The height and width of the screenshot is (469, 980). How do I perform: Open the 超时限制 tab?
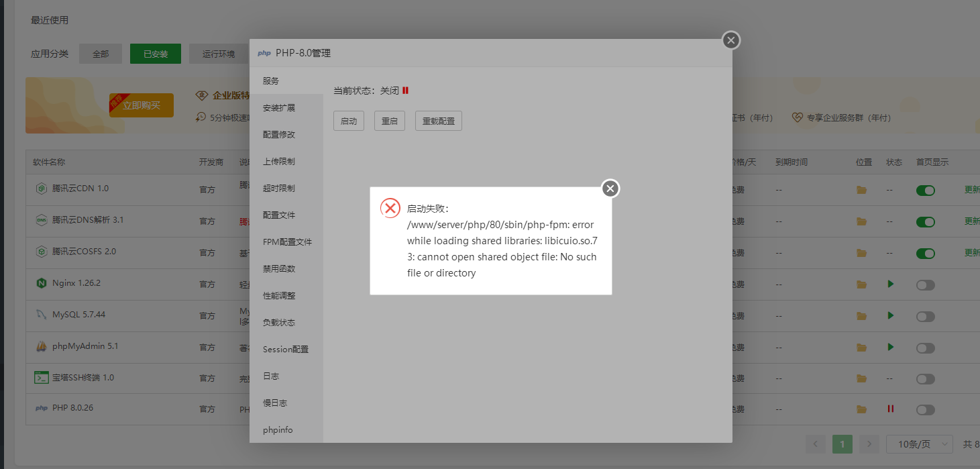(x=286, y=188)
